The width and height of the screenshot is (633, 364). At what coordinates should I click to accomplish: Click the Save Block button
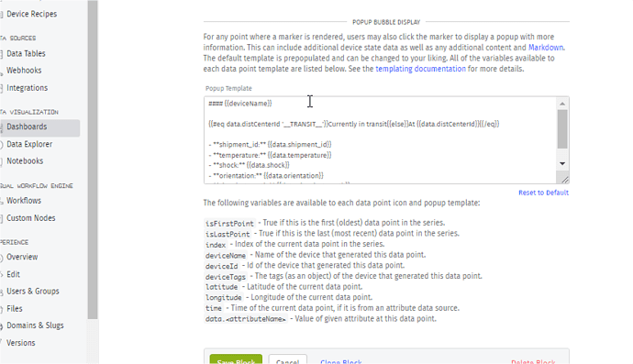coord(236,359)
